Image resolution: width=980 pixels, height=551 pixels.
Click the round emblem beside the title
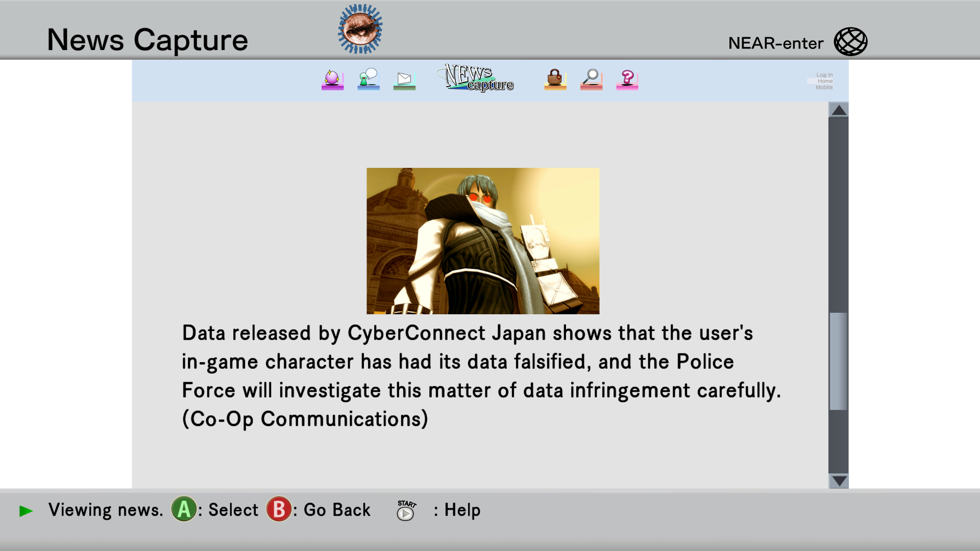click(360, 29)
